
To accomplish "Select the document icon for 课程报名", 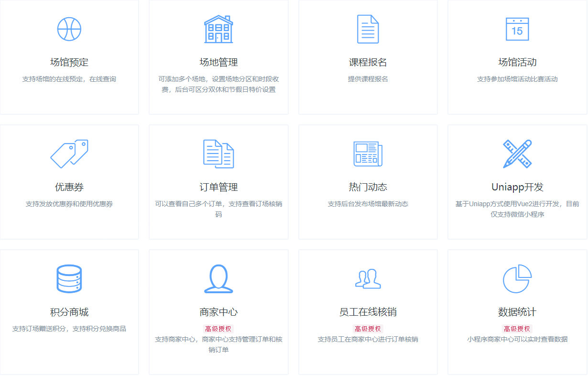I will click(368, 29).
